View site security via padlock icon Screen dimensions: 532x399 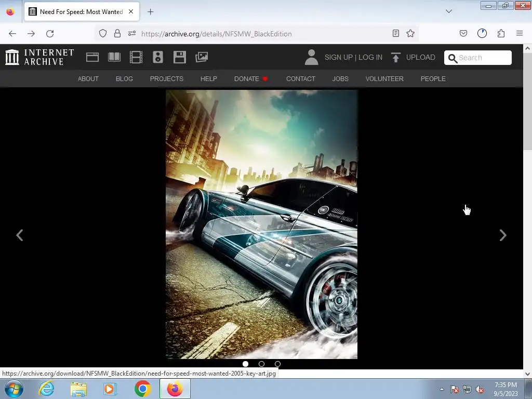click(117, 33)
